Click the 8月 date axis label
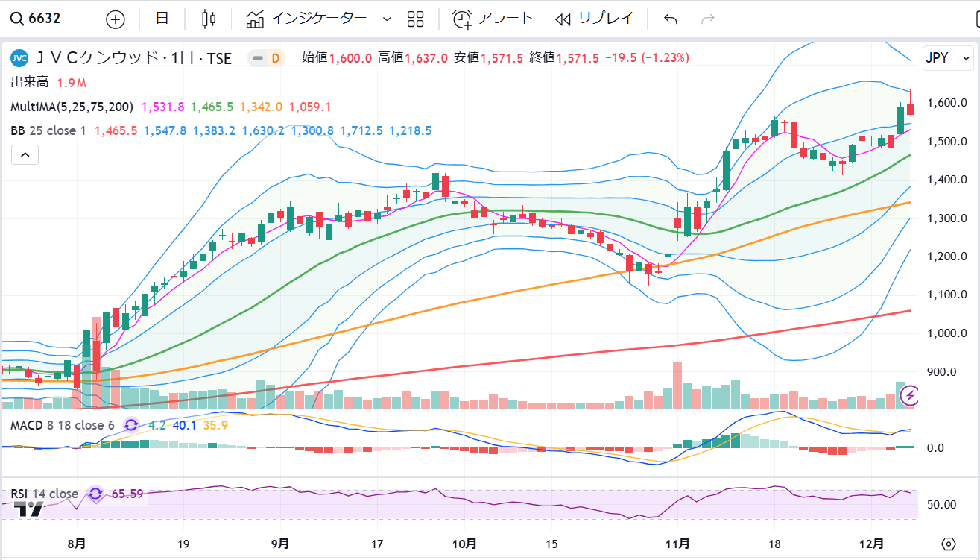 [x=76, y=544]
